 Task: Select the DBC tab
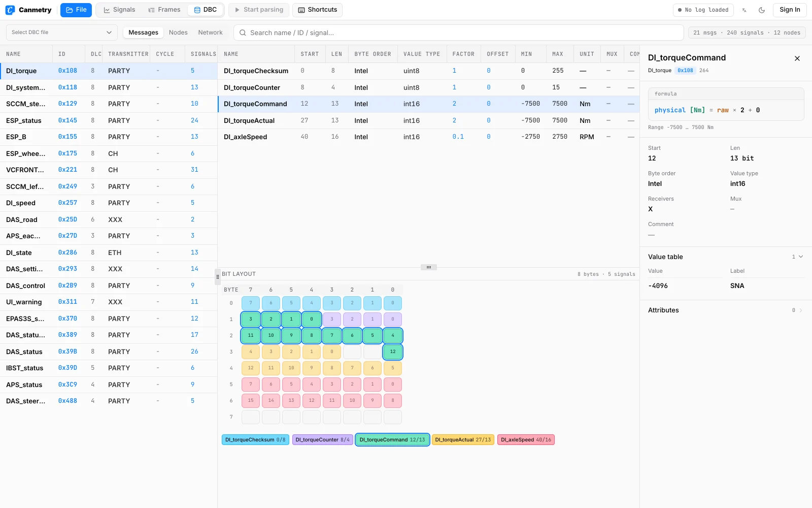click(x=206, y=10)
